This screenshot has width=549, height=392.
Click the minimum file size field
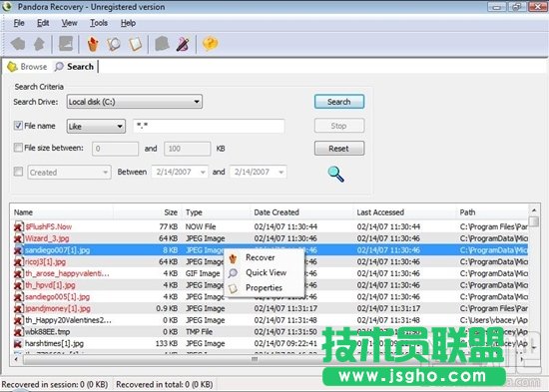[115, 149]
